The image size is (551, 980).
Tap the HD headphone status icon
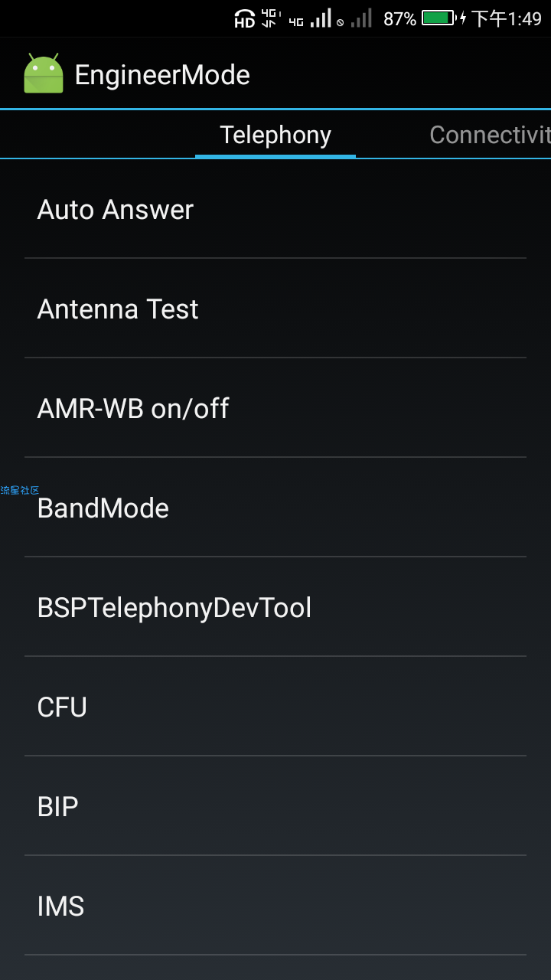[x=244, y=18]
